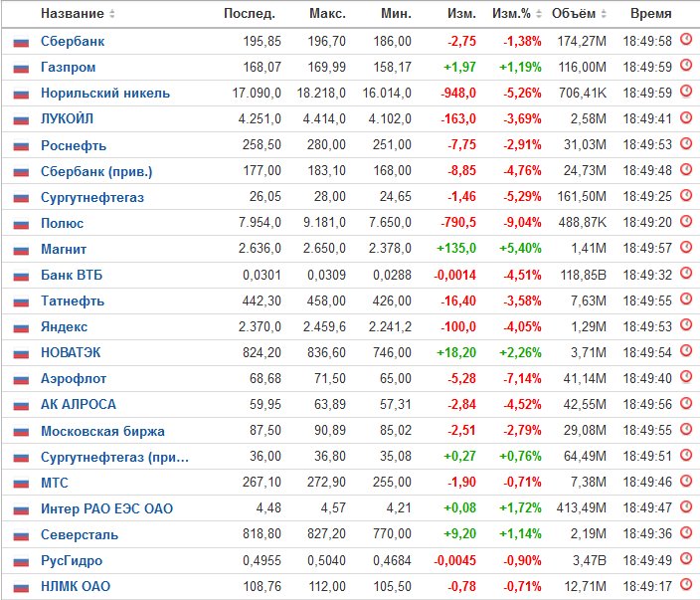The height and width of the screenshot is (600, 700).
Task: Click the clock icon in the Татнефть row
Action: pyautogui.click(x=686, y=299)
